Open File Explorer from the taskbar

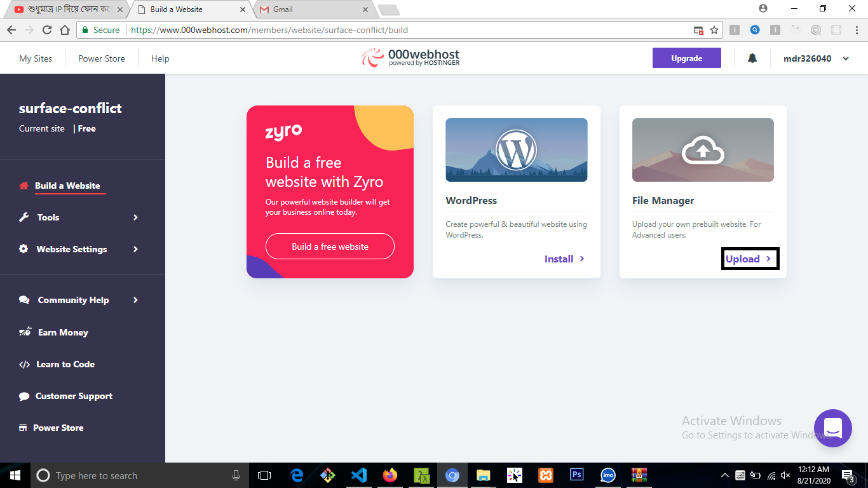(x=484, y=475)
